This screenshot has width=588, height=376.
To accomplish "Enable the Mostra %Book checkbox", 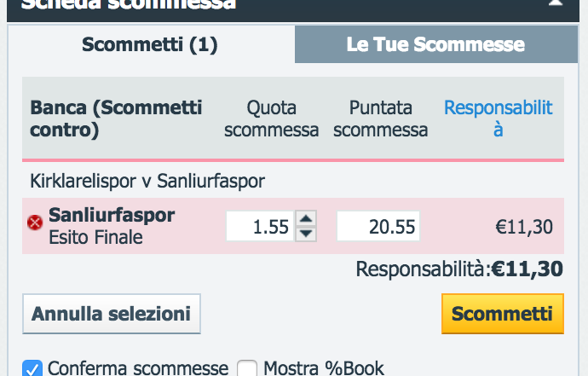I will point(247,368).
